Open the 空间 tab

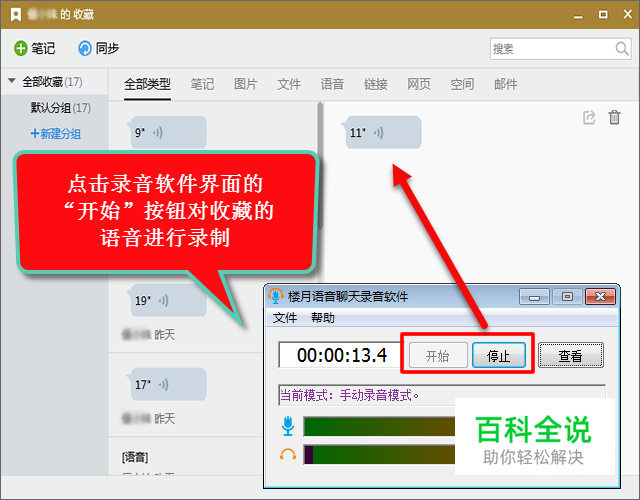[462, 84]
